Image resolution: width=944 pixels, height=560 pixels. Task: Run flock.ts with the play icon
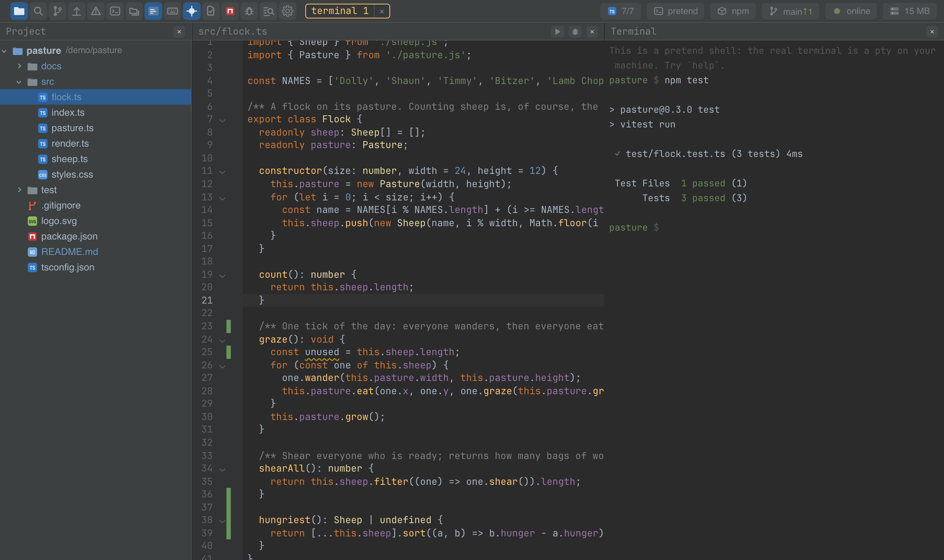(558, 32)
